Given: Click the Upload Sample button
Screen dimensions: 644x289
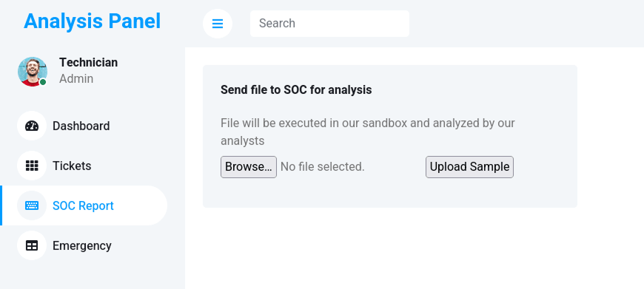Looking at the screenshot, I should 469,167.
